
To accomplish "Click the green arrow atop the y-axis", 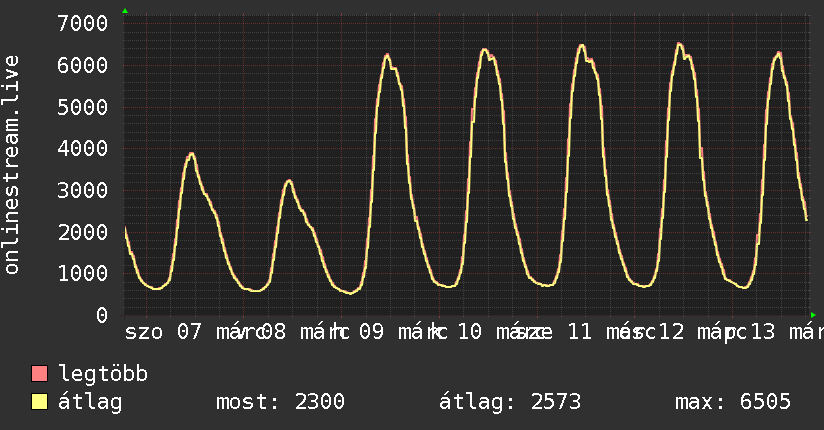I will coord(125,11).
